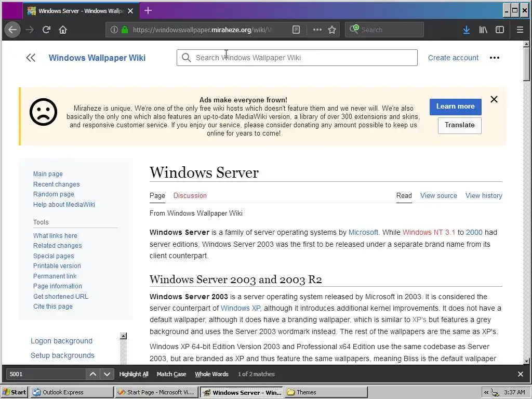Click the network tray icon near clock
532x399 pixels.
point(495,393)
